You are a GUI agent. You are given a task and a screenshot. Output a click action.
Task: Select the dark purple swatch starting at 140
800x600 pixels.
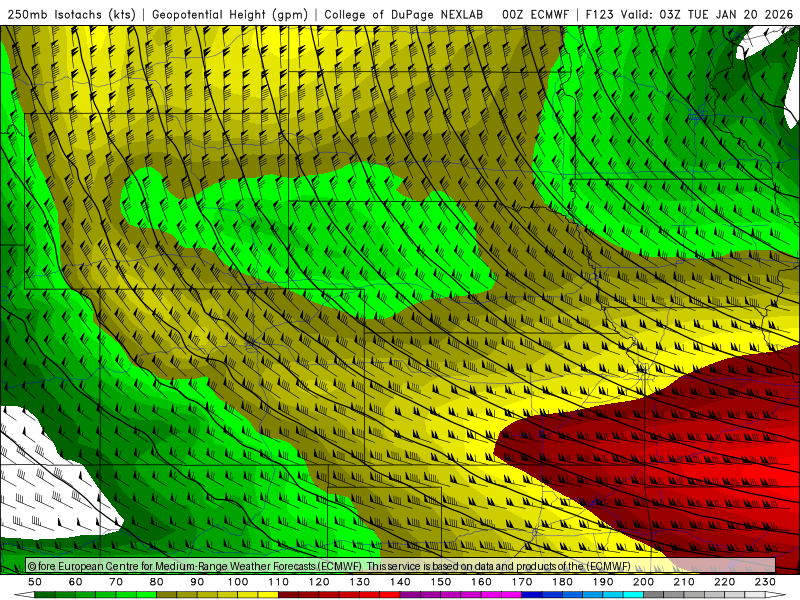tap(410, 595)
